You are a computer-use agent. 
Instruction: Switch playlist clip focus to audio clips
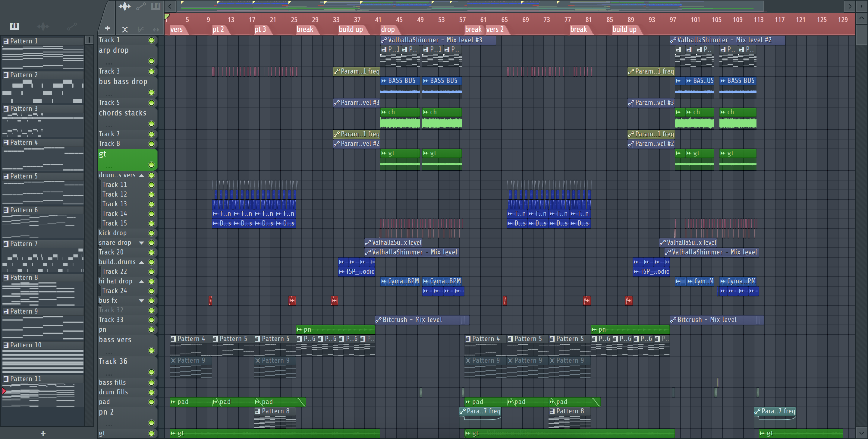point(124,6)
